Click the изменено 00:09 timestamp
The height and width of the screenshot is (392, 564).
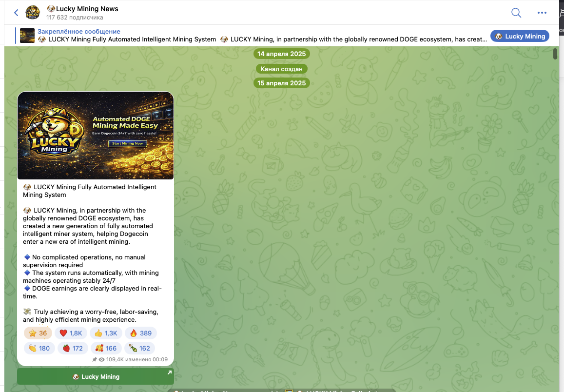point(146,359)
